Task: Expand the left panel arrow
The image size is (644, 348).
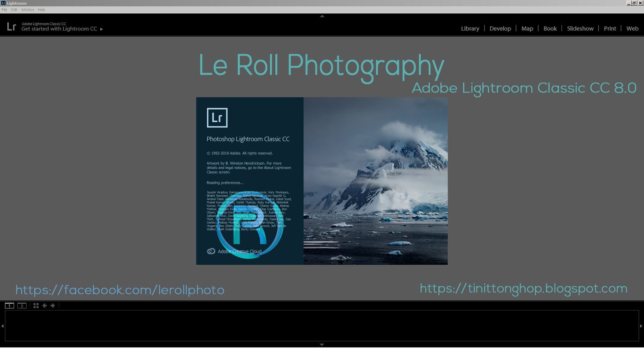Action: pyautogui.click(x=2, y=326)
